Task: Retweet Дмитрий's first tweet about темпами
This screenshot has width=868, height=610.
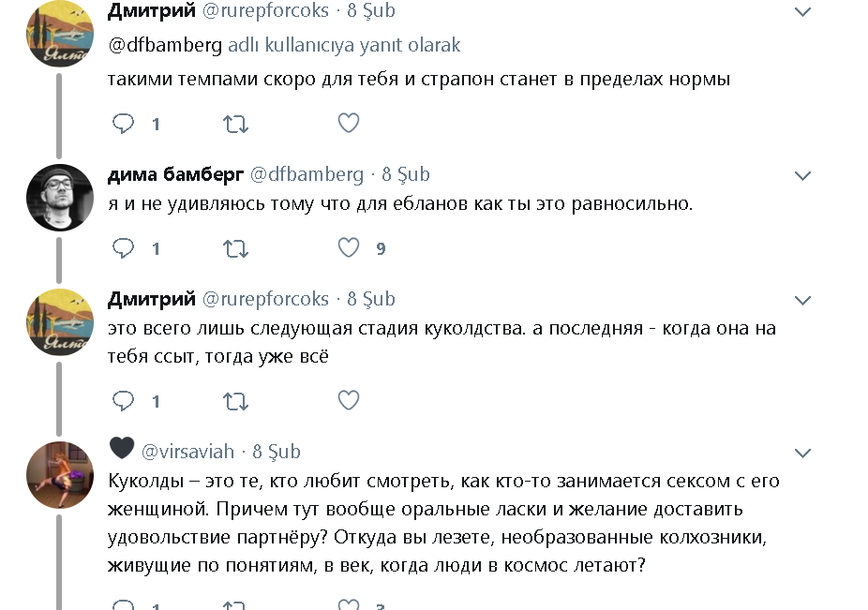Action: click(235, 123)
